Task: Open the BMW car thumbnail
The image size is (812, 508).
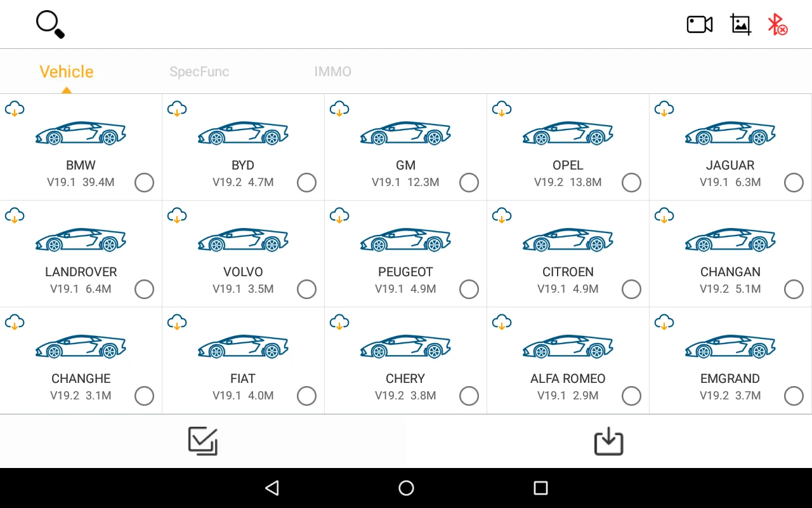Action: [x=81, y=133]
